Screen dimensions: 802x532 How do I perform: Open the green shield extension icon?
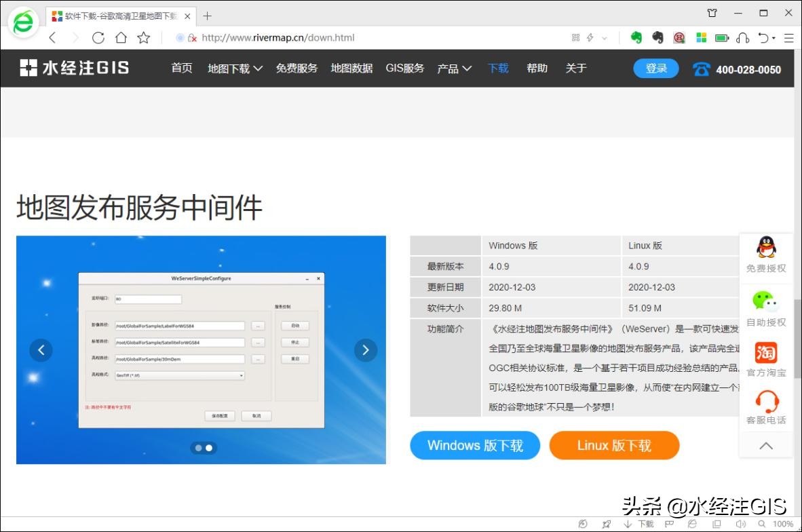coord(636,37)
